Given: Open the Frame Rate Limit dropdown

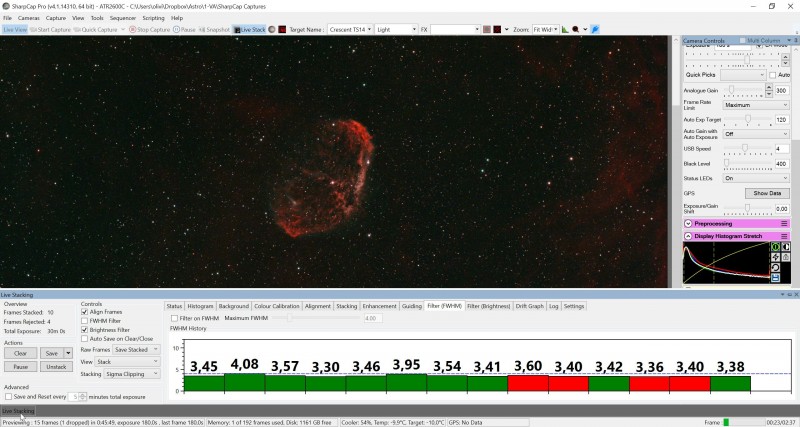Looking at the screenshot, I should [756, 105].
